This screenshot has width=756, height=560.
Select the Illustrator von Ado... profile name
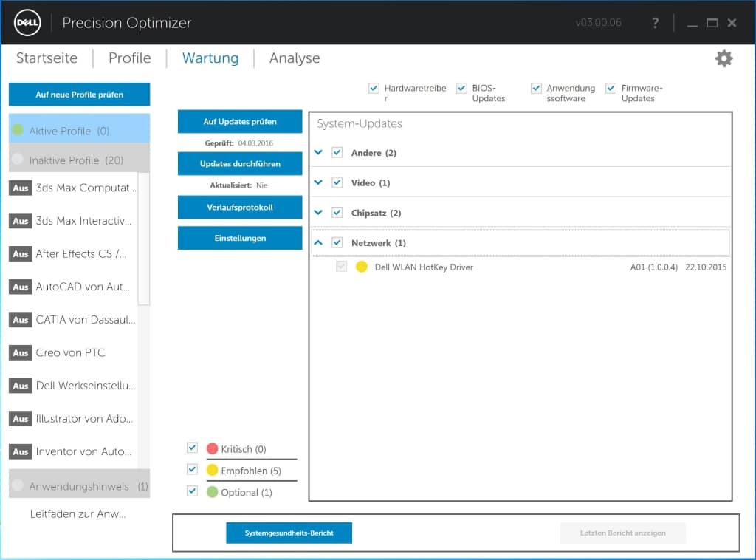(84, 419)
